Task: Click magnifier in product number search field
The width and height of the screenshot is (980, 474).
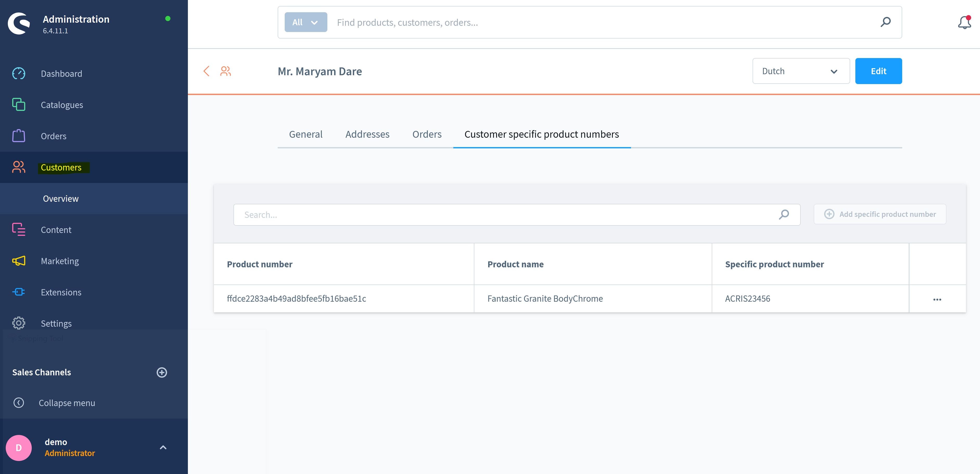Action: coord(784,214)
